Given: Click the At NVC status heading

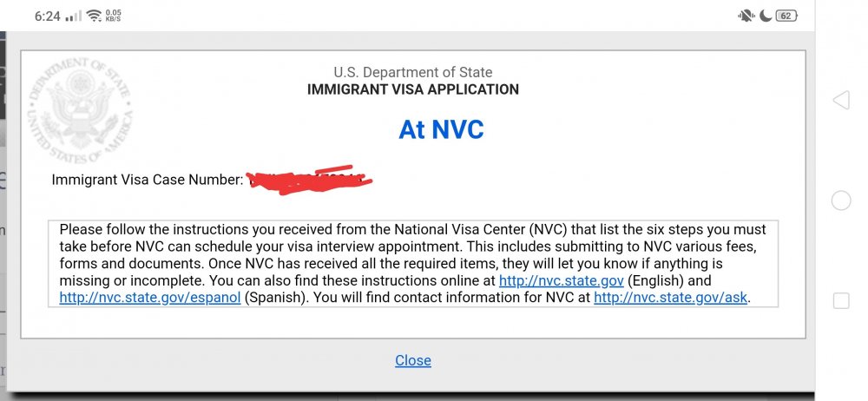Looking at the screenshot, I should (441, 129).
